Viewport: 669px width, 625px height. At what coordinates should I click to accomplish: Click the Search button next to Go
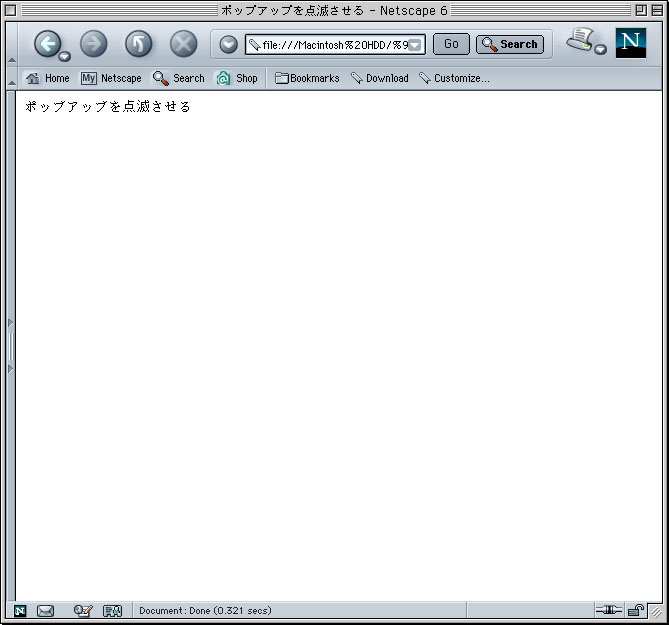tap(510, 44)
